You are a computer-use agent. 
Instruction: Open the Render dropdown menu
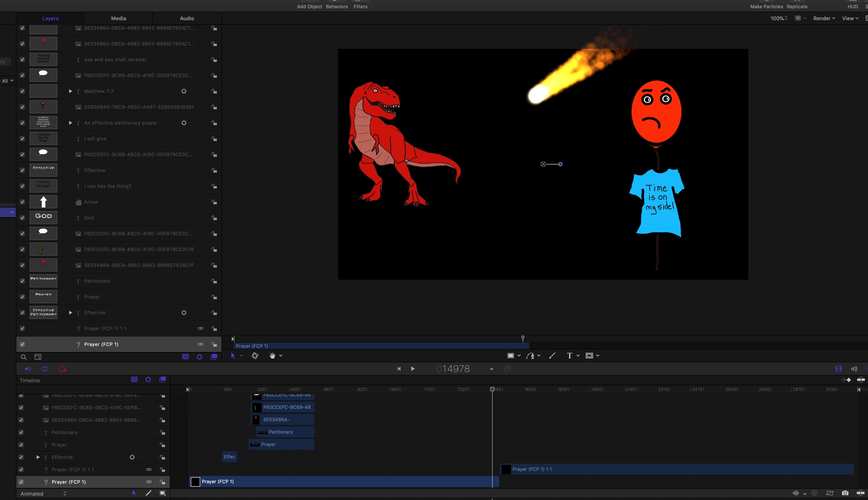coord(824,18)
